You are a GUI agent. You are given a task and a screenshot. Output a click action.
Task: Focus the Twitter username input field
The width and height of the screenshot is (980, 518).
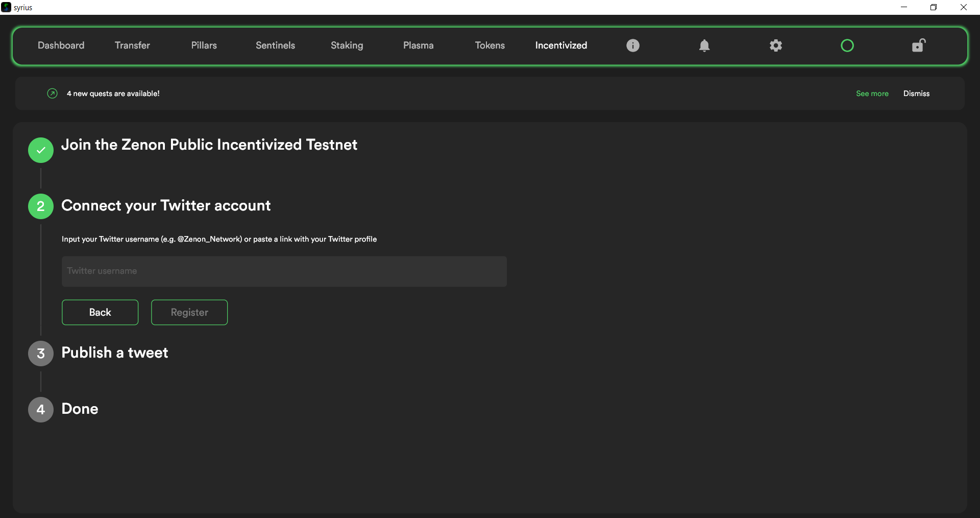[284, 271]
